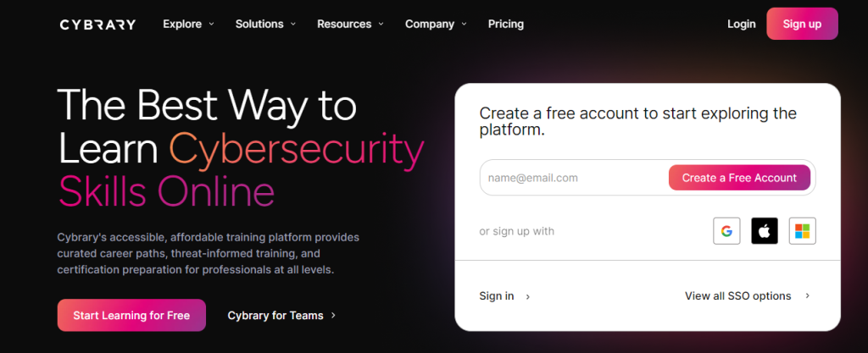Go to the Pricing page
The image size is (868, 353).
pos(506,24)
